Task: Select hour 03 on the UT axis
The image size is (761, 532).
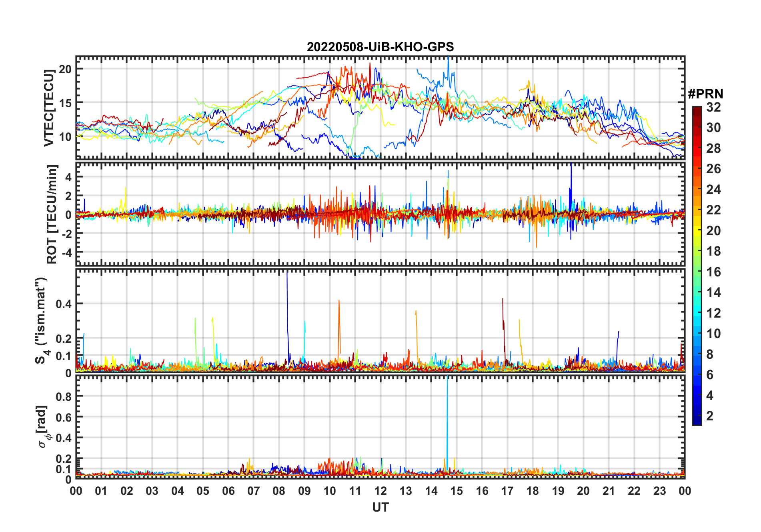Action: pos(152,491)
